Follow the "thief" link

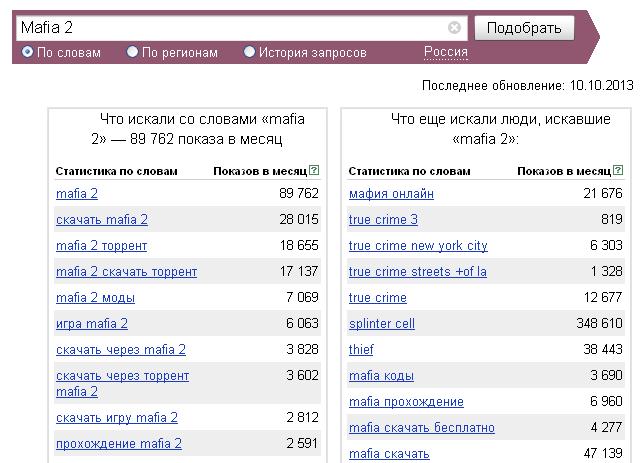(361, 350)
